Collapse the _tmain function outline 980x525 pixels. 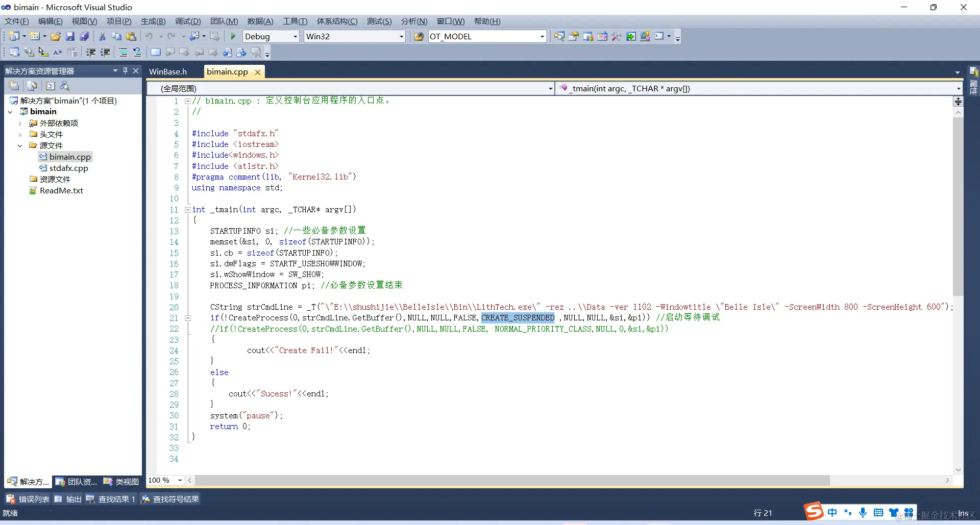point(187,210)
